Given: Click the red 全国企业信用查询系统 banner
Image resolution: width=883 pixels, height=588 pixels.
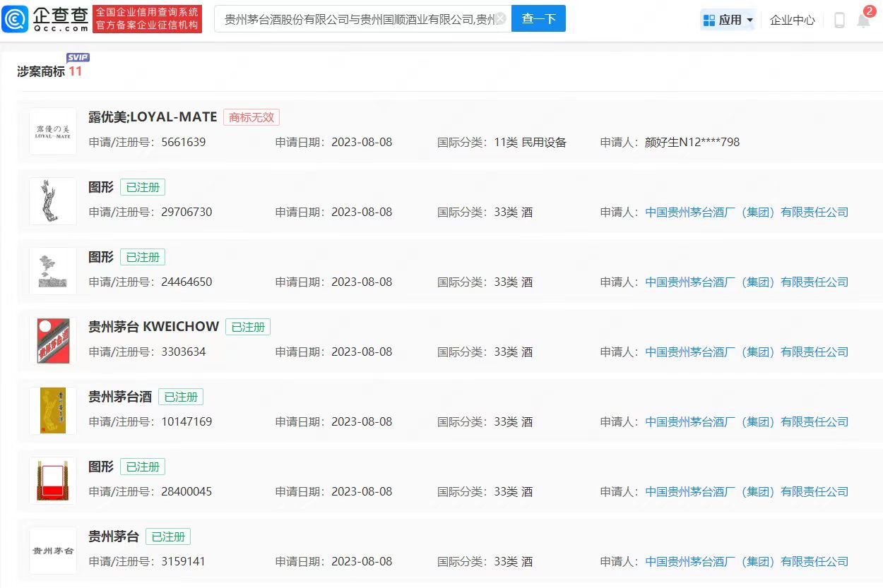Looking at the screenshot, I should point(148,19).
